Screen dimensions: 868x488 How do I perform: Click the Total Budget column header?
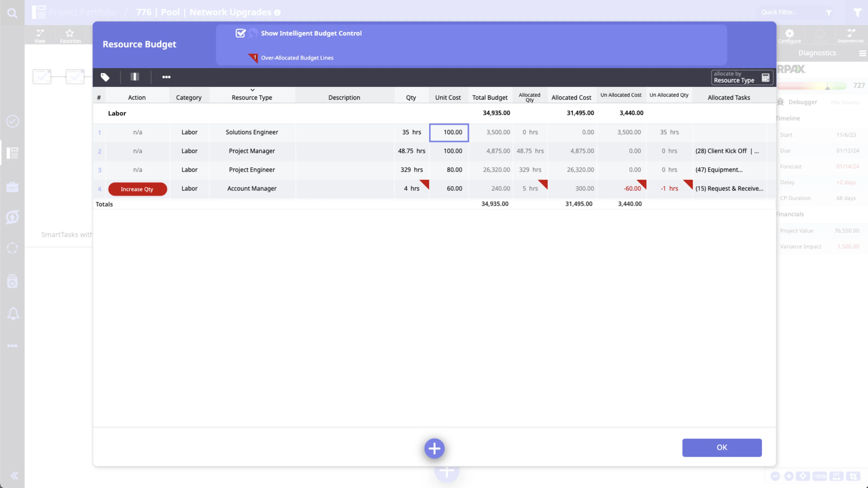pos(490,98)
